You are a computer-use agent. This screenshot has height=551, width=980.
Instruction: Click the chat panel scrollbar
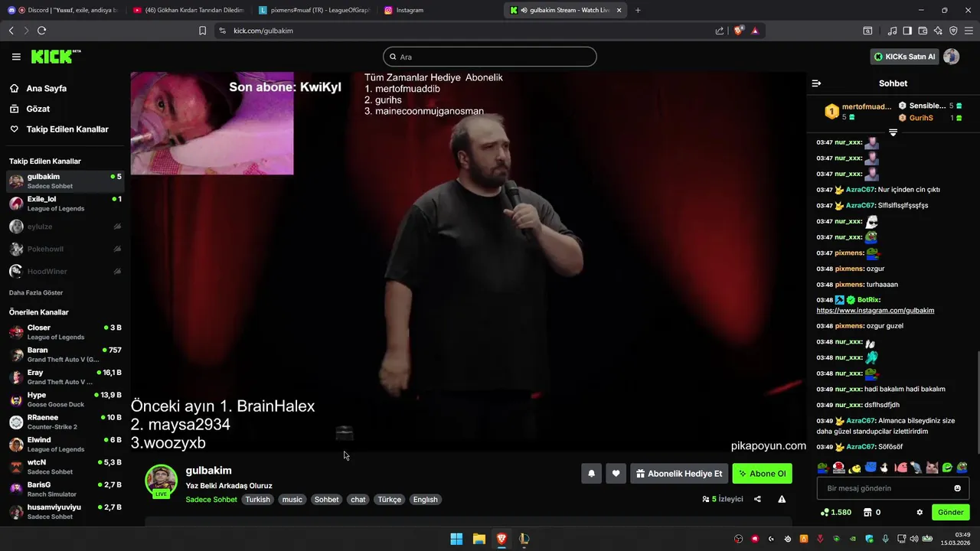pos(978,402)
